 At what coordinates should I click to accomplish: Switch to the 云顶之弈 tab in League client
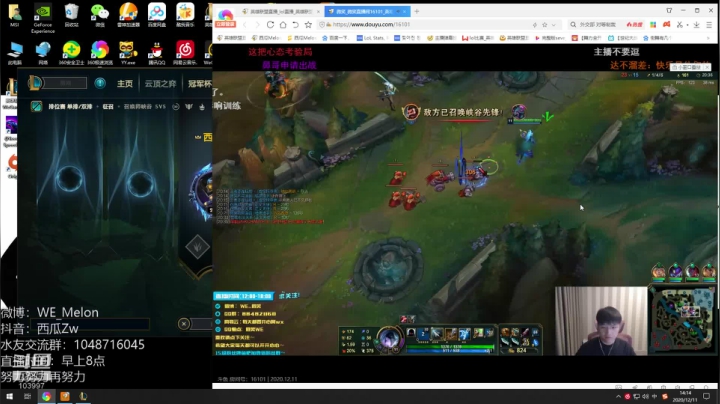pos(160,84)
